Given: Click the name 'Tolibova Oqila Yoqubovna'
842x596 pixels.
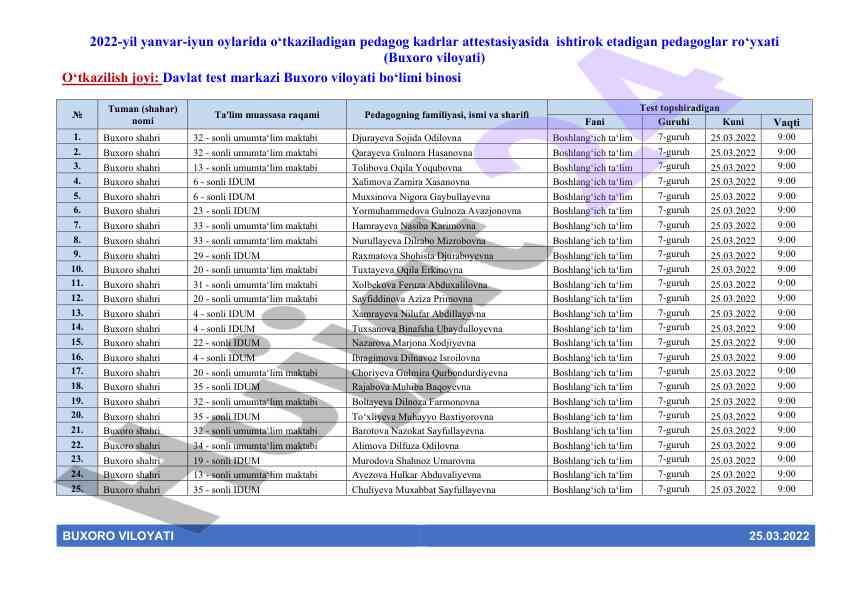Looking at the screenshot, I should [407, 168].
